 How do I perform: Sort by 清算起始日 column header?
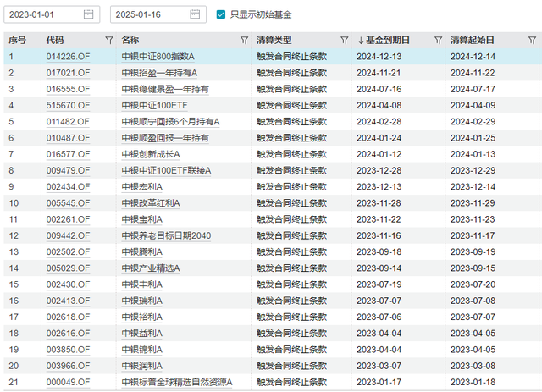click(x=473, y=41)
